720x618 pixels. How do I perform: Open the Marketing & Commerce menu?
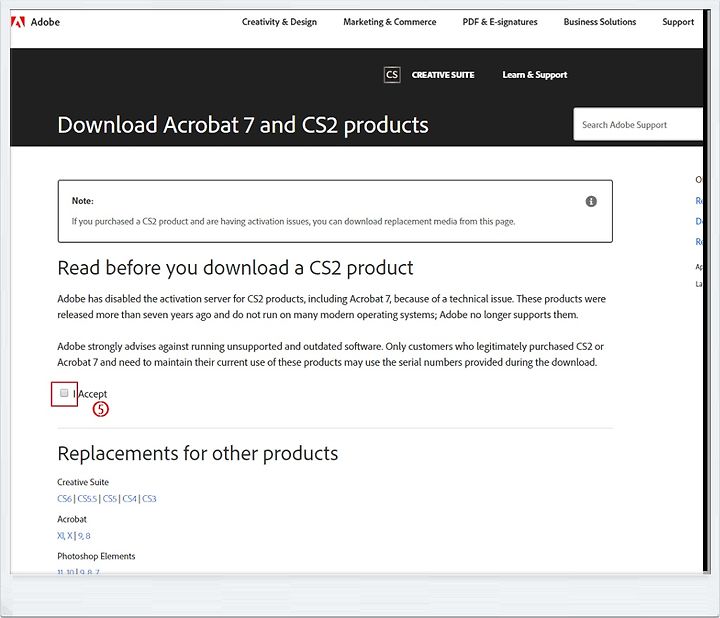point(389,22)
